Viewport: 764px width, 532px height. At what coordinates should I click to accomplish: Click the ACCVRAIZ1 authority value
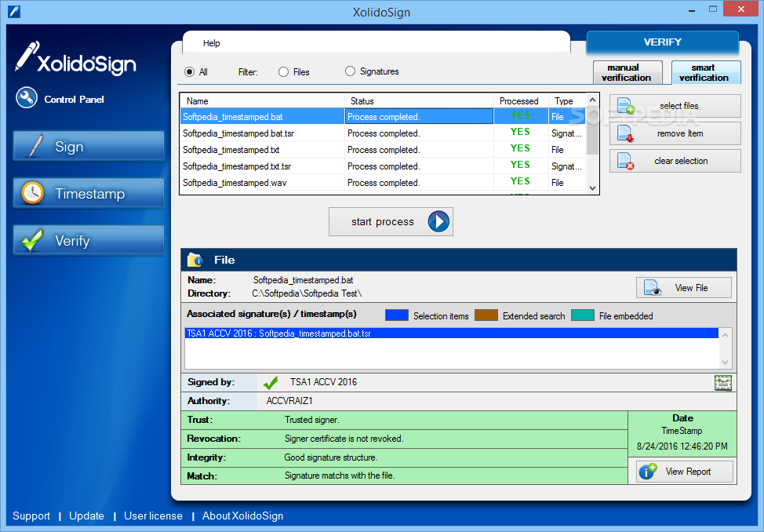[289, 401]
